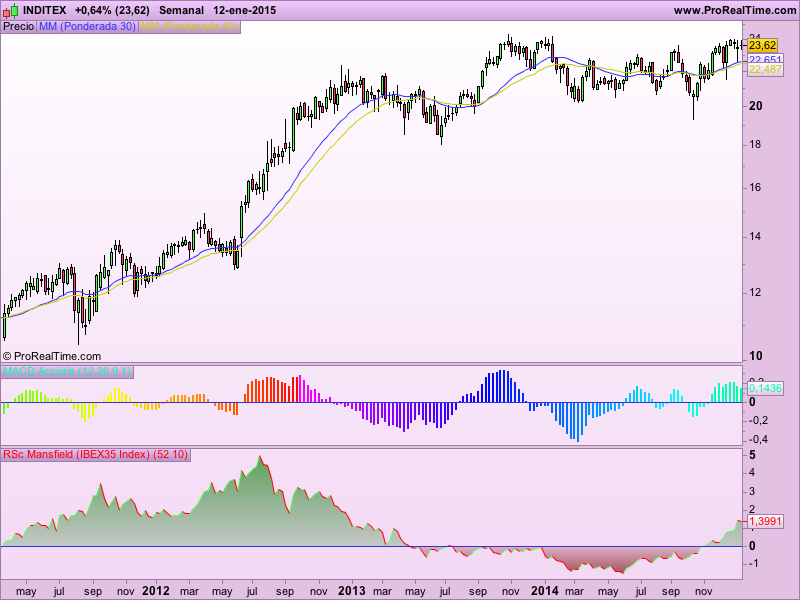Viewport: 800px width, 600px height.
Task: Select the MM (Ponderada 30) label
Action: coord(87,26)
